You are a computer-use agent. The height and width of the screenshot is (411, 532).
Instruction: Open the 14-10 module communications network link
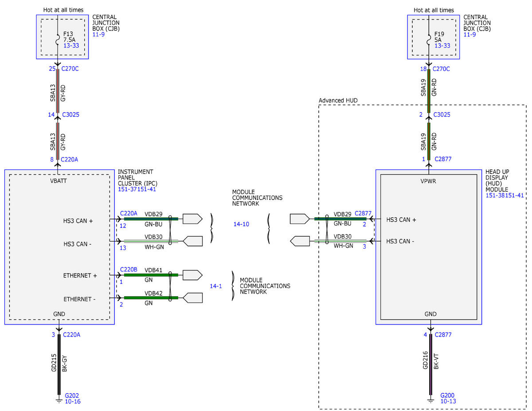point(241,224)
